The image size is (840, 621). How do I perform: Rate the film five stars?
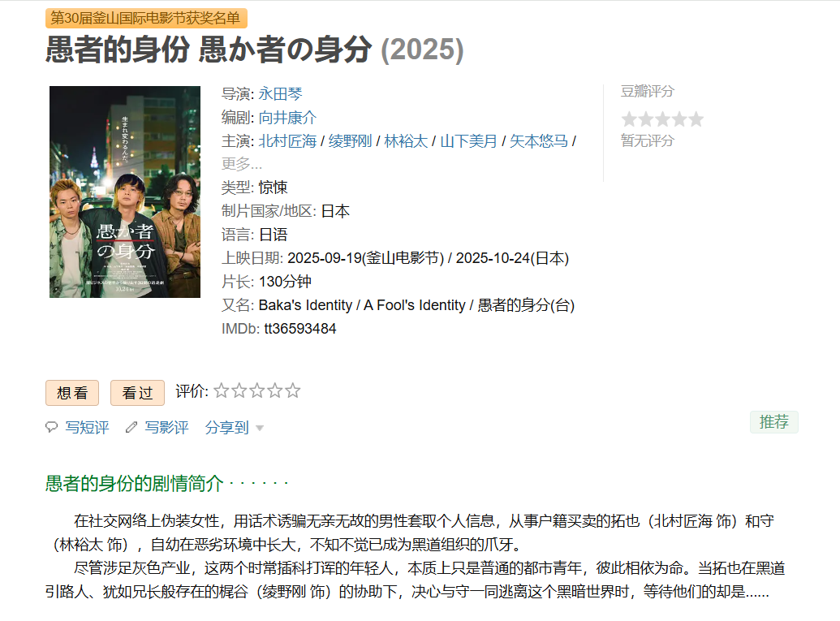click(x=292, y=390)
